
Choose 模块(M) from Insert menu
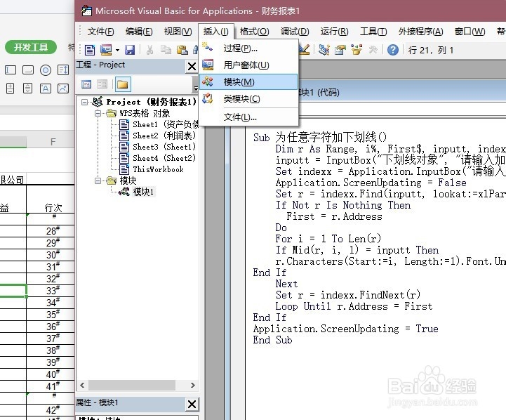pyautogui.click(x=248, y=82)
